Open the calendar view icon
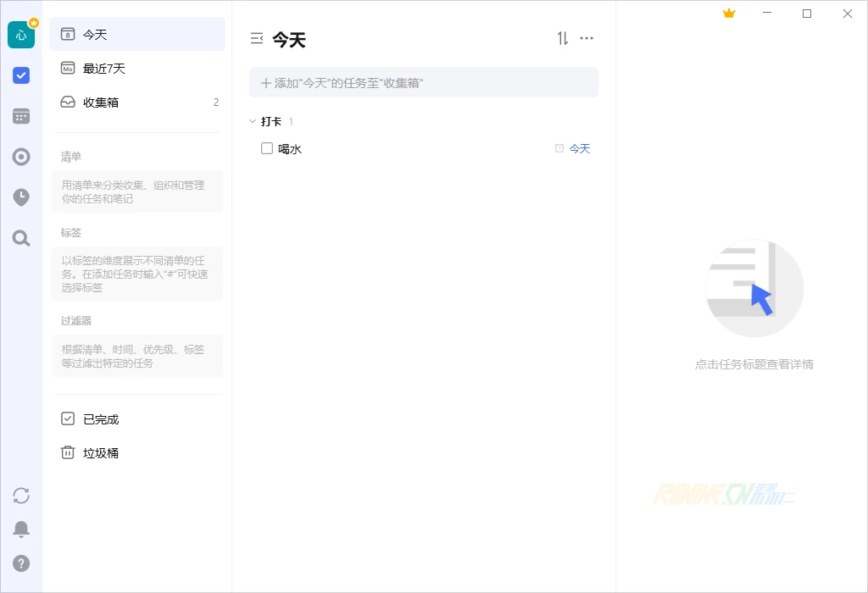Screen dimensions: 868x593 tap(21, 116)
